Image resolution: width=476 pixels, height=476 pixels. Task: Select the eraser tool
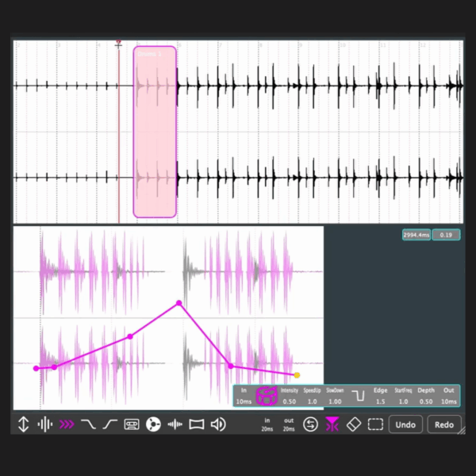[354, 424]
